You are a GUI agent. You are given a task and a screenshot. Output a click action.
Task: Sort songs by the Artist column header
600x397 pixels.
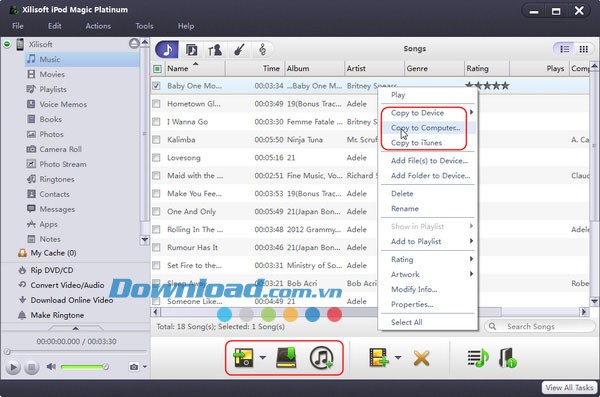(374, 69)
